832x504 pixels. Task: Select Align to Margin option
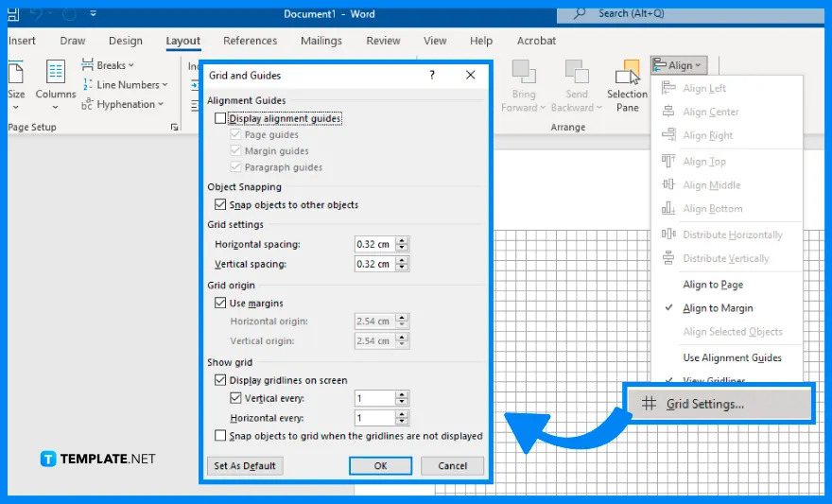[718, 308]
